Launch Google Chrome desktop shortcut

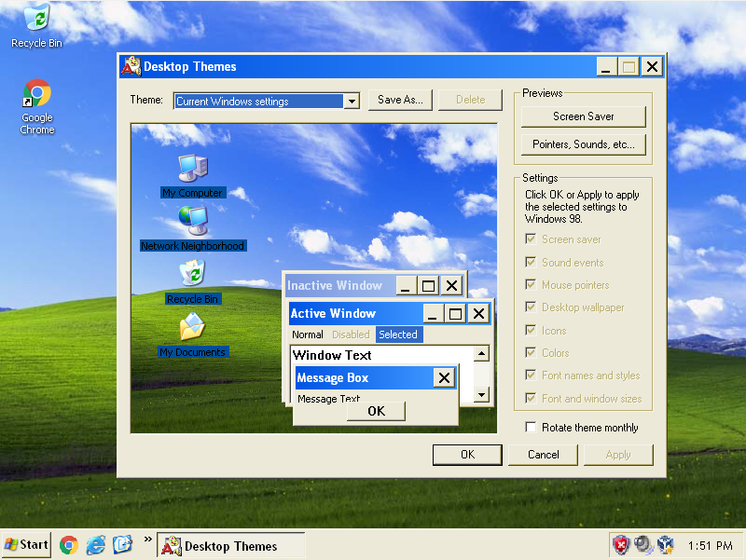coord(36,107)
